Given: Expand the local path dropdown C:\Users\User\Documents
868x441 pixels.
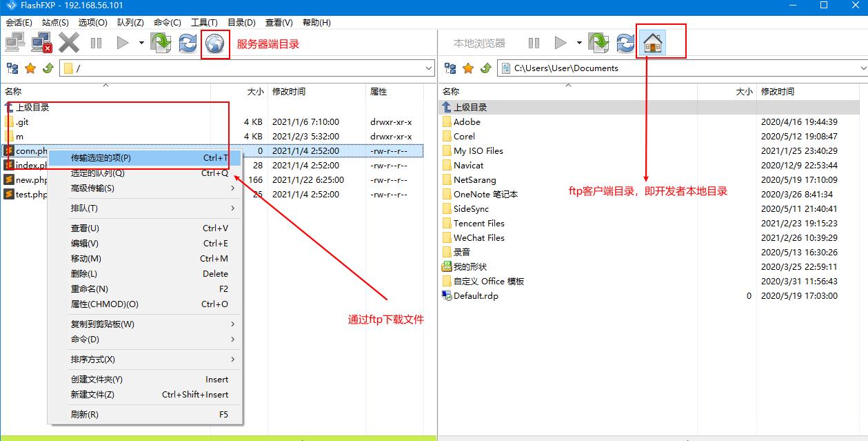Looking at the screenshot, I should point(863,68).
